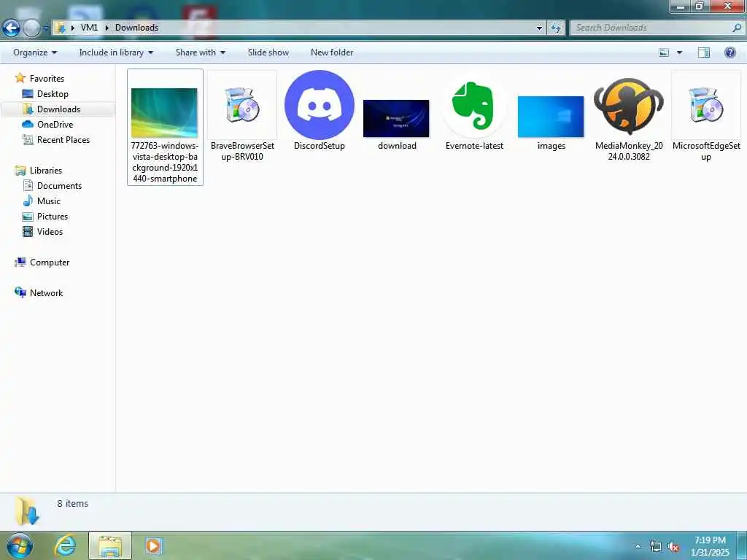This screenshot has height=560, width=747.
Task: Select Downloads under Favorites
Action: tap(58, 109)
